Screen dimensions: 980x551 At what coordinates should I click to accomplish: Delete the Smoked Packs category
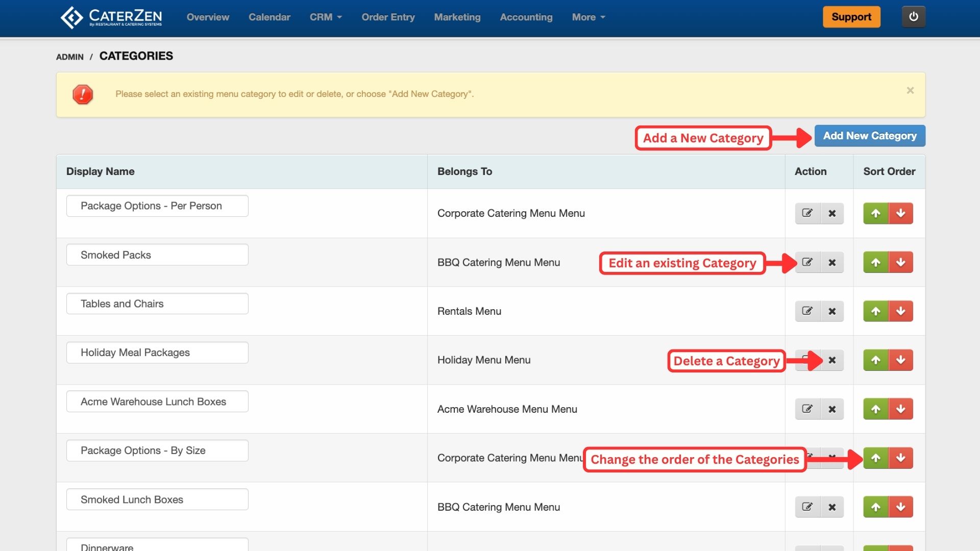832,262
